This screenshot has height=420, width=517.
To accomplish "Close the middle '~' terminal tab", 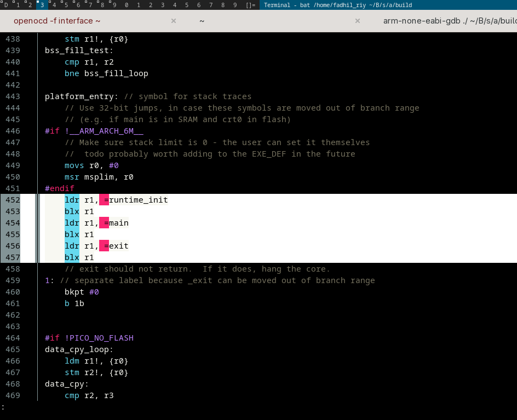I will (x=358, y=21).
